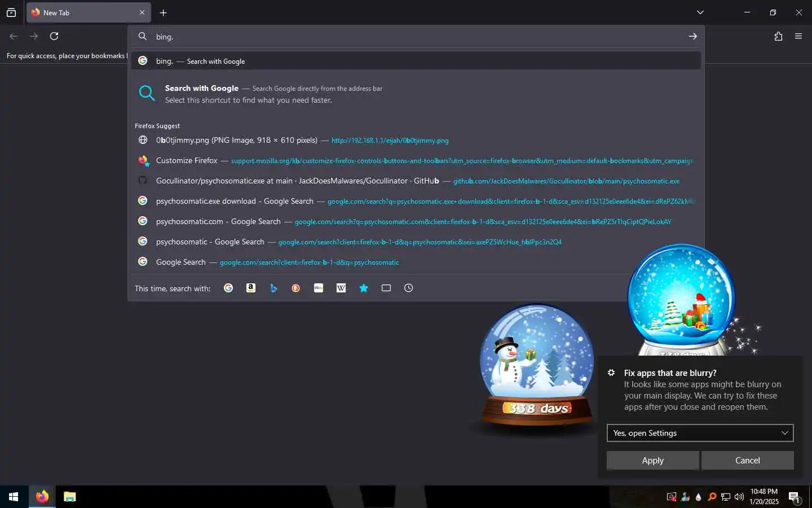
Task: Search this time with Wikipedia icon
Action: pos(341,288)
